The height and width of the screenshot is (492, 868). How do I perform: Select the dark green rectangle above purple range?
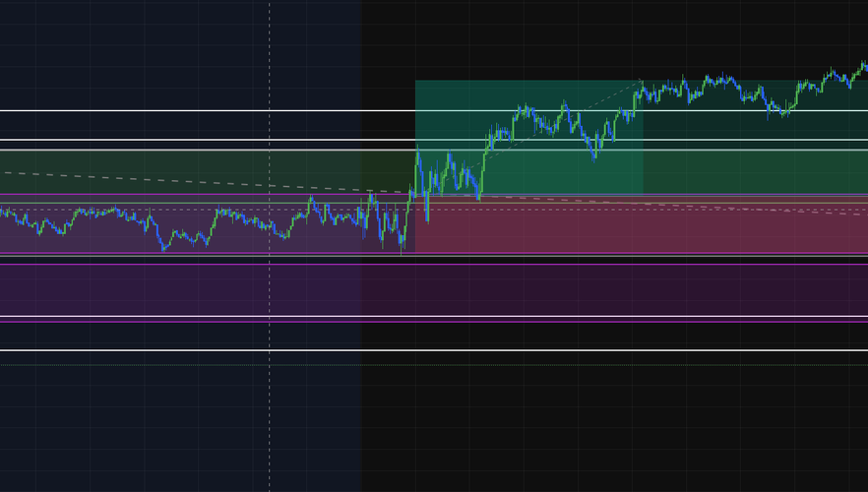point(208,172)
